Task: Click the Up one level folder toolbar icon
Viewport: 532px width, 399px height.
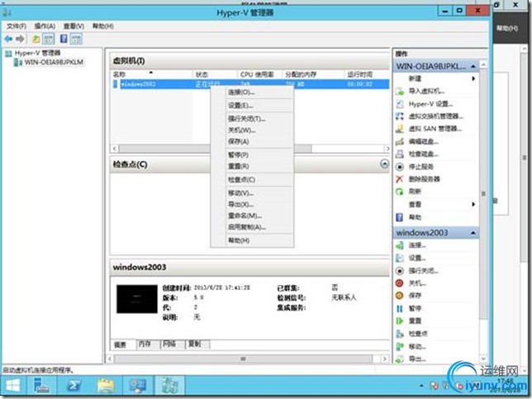Action: pos(36,39)
